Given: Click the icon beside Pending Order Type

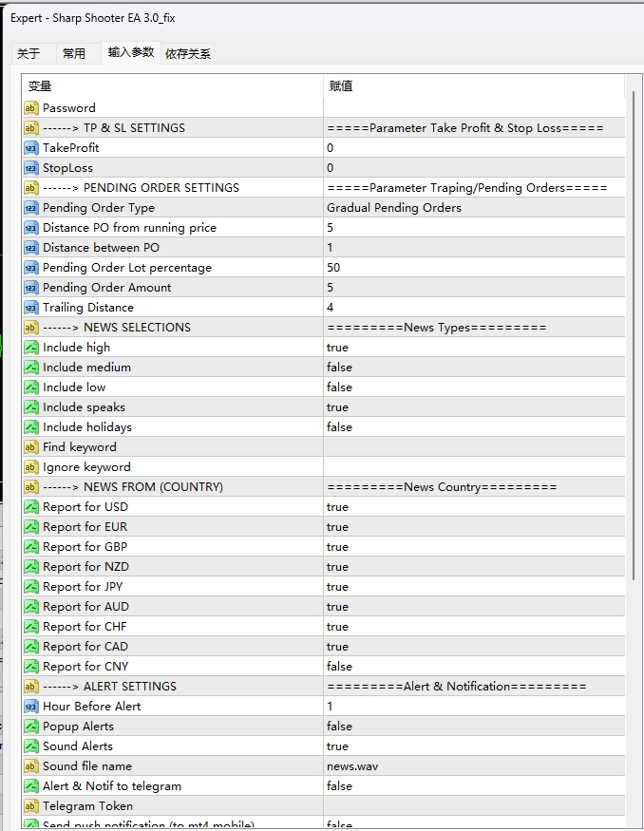Looking at the screenshot, I should [x=30, y=208].
